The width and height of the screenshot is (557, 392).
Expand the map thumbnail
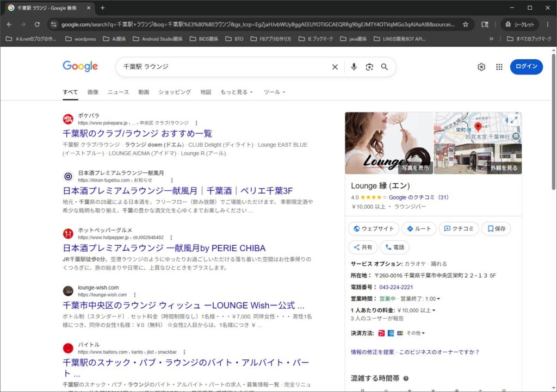[513, 120]
